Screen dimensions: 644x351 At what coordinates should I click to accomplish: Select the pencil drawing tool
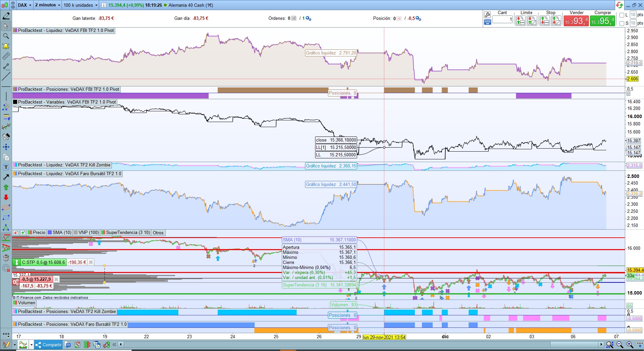(6, 16)
